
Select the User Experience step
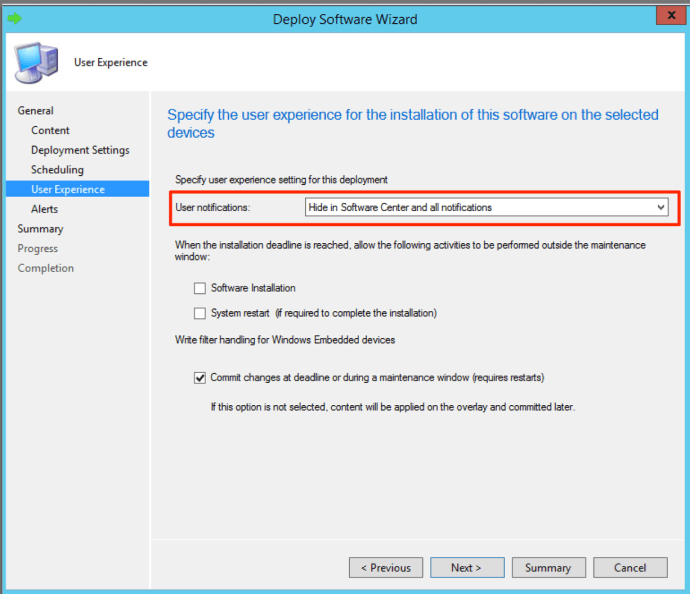point(77,189)
